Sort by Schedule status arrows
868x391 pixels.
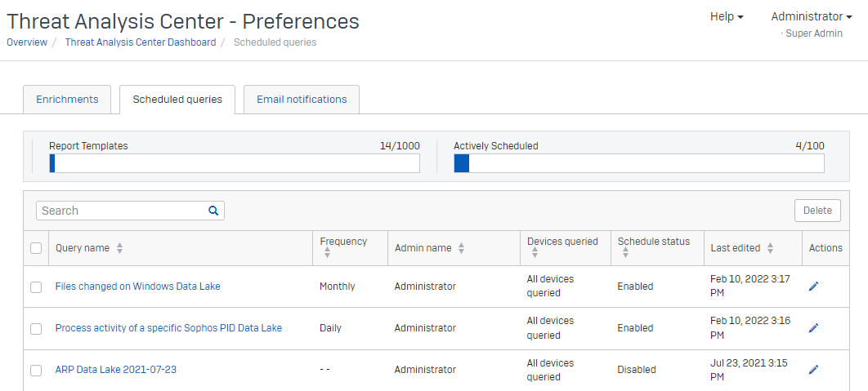[x=625, y=255]
